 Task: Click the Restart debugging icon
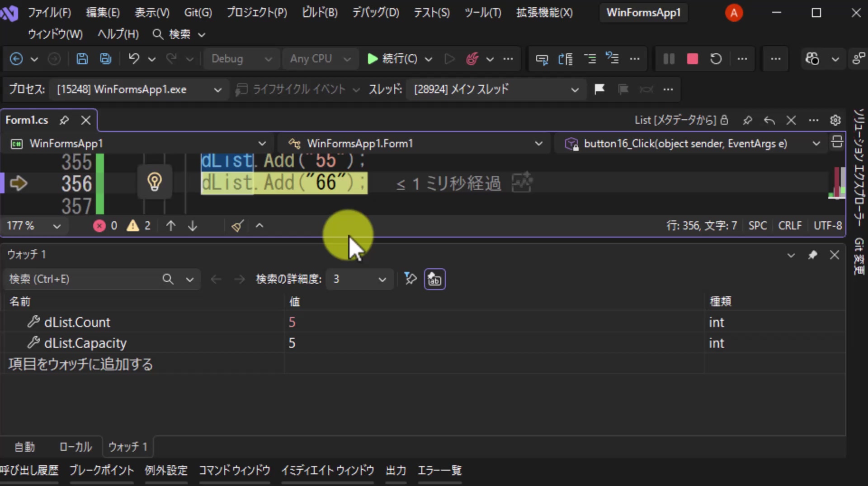pyautogui.click(x=716, y=59)
